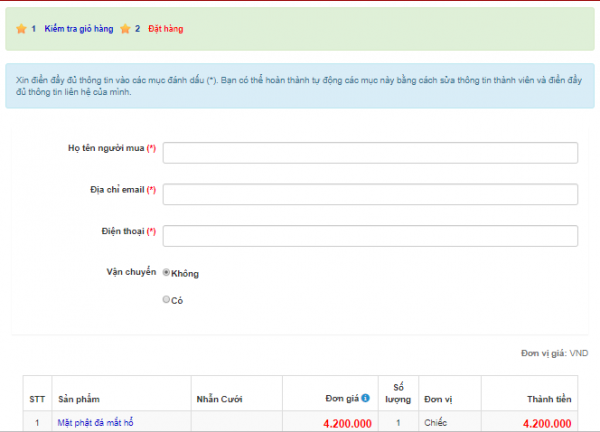
Task: Click the Thành tiền column header
Action: pyautogui.click(x=549, y=398)
